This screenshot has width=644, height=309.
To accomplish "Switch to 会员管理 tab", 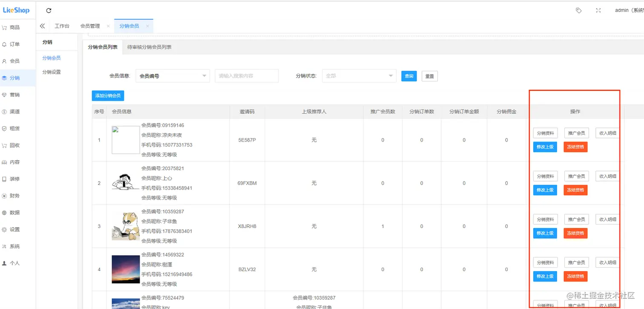I will [90, 26].
